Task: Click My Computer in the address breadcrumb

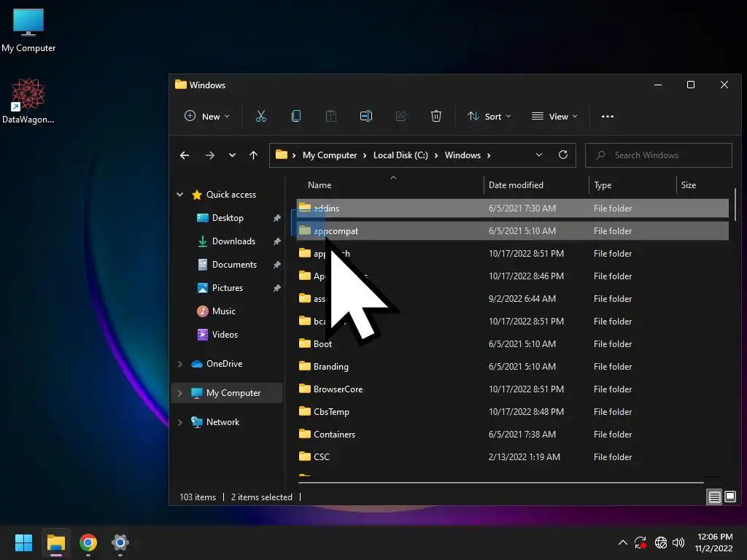Action: [330, 155]
